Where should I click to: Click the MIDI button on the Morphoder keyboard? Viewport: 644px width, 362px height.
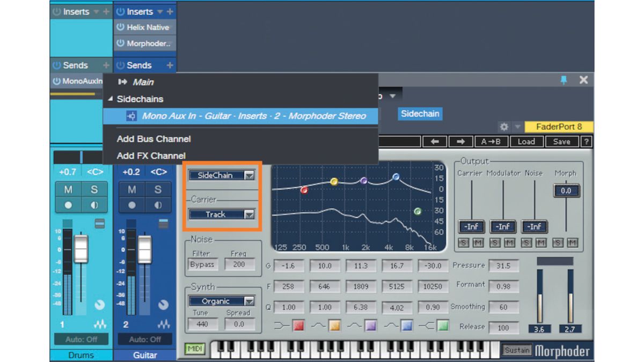[194, 348]
